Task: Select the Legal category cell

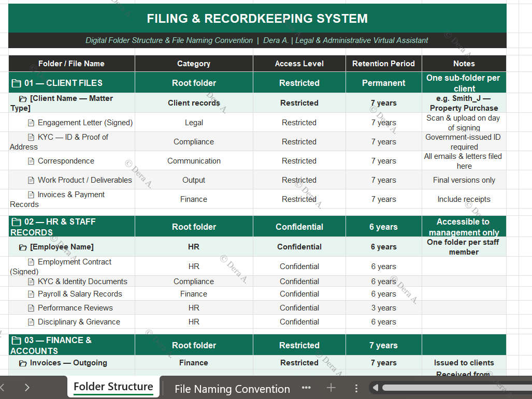Action: click(x=194, y=123)
